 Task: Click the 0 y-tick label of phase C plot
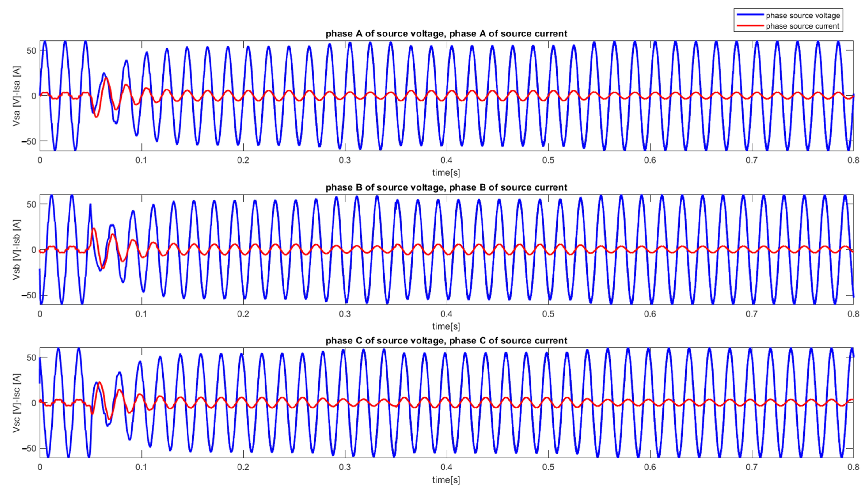pyautogui.click(x=34, y=403)
